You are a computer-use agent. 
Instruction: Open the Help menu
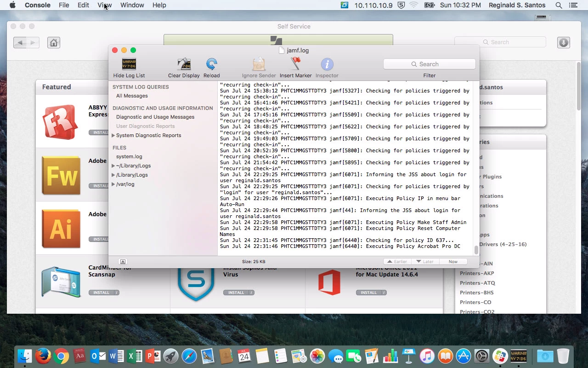point(159,5)
